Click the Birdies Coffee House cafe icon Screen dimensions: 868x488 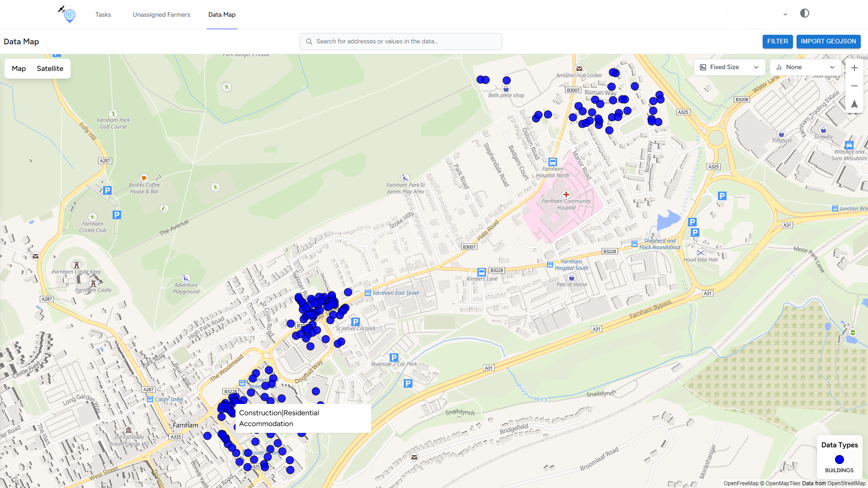pos(144,178)
